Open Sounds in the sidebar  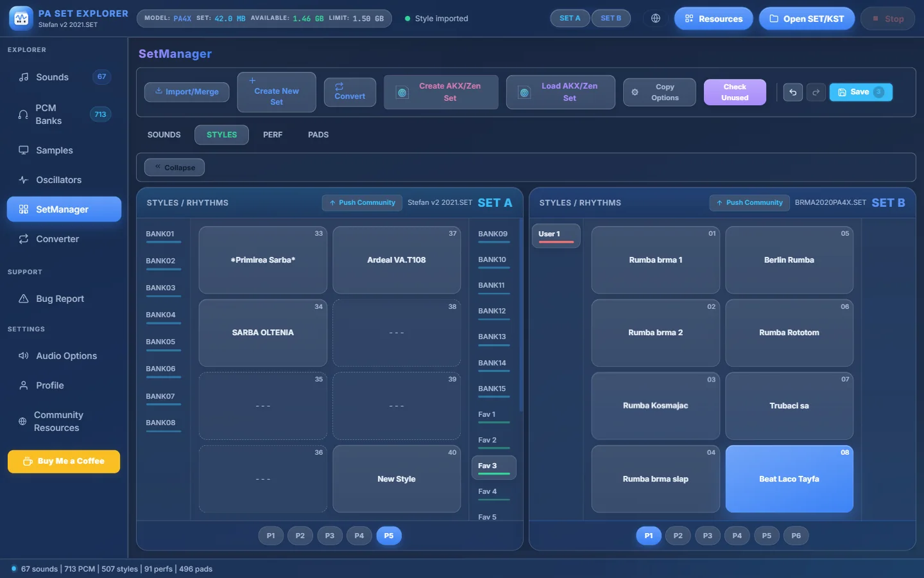64,77
